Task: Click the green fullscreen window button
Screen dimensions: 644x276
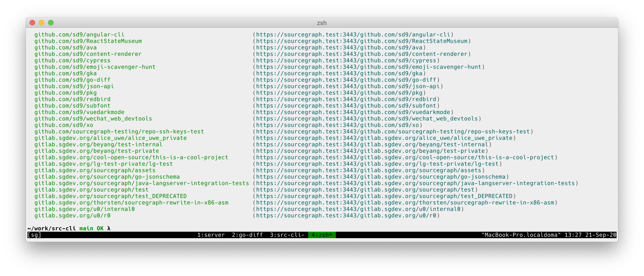Action: pyautogui.click(x=51, y=23)
